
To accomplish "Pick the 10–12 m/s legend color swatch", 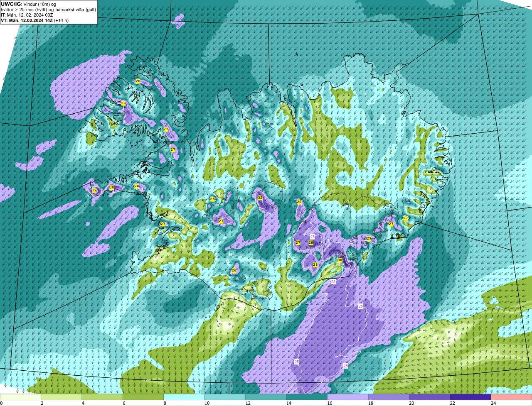I will (x=225, y=397).
